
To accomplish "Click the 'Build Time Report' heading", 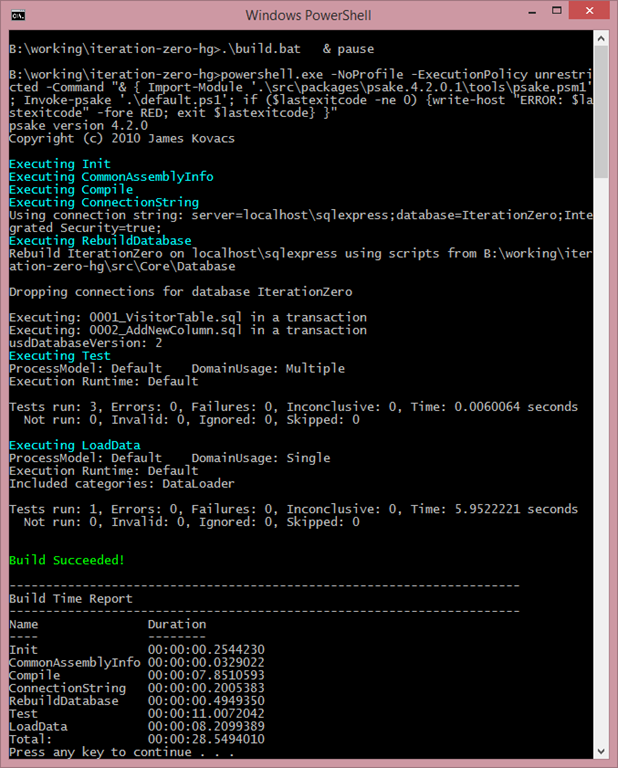I will coord(71,599).
